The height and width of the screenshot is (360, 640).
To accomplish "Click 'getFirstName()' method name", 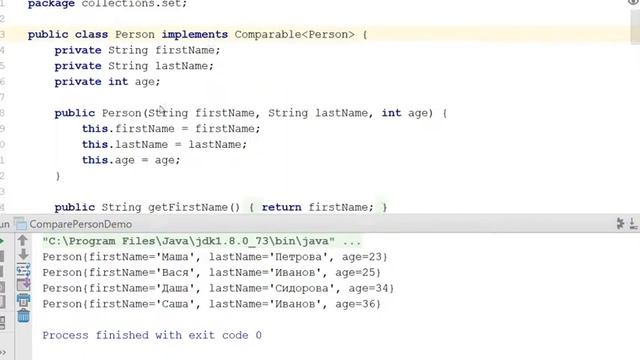I will [194, 207].
